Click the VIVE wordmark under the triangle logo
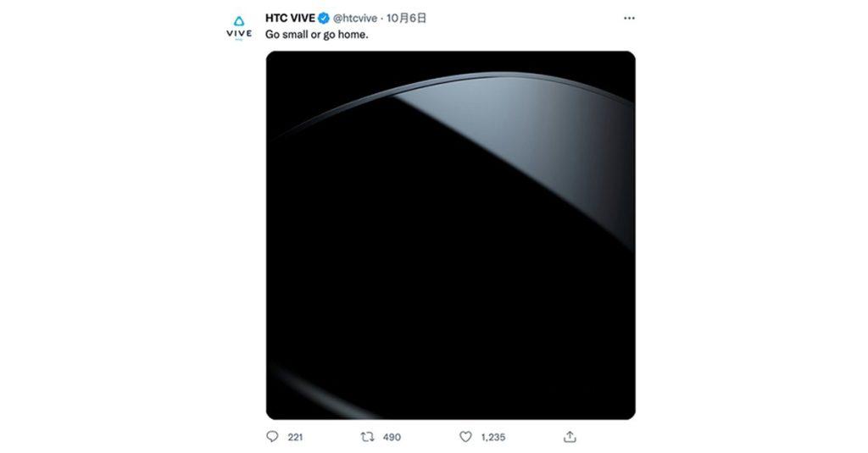Screen dimensions: 868x453 (239, 33)
